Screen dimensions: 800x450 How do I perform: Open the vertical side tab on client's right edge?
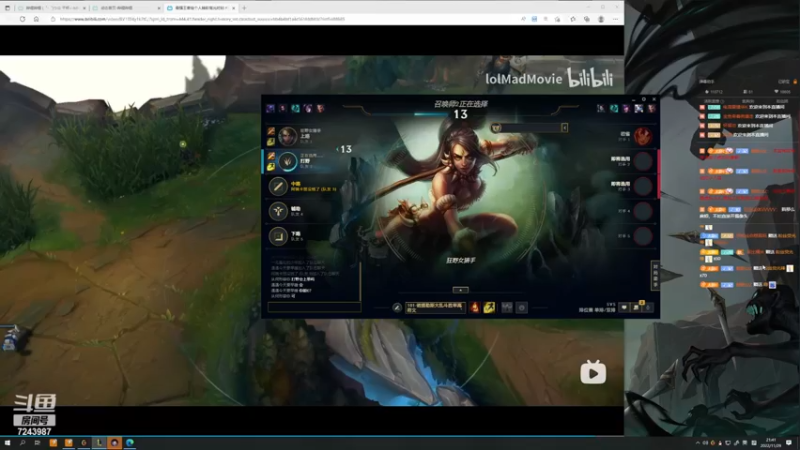(655, 276)
